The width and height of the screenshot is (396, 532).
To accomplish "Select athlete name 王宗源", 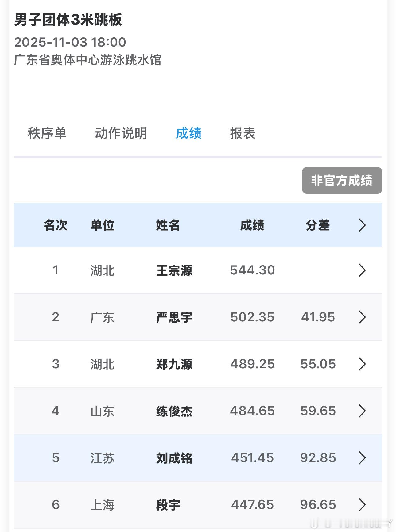I will click(x=174, y=270).
